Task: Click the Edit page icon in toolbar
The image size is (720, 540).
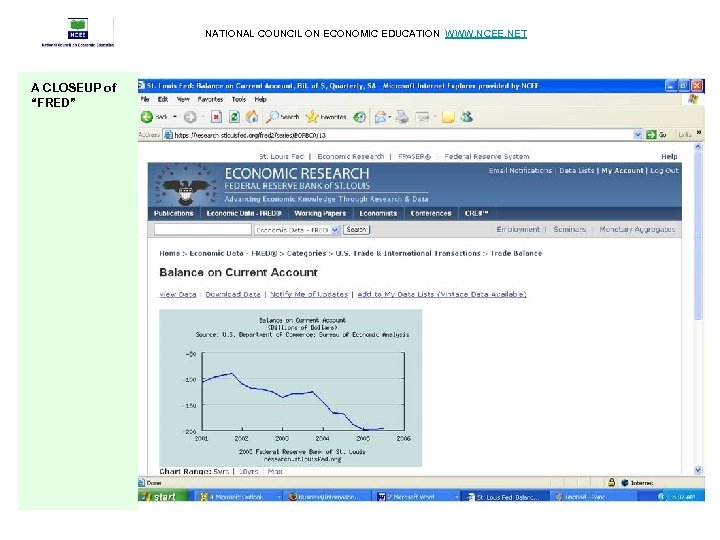Action: pyautogui.click(x=422, y=118)
